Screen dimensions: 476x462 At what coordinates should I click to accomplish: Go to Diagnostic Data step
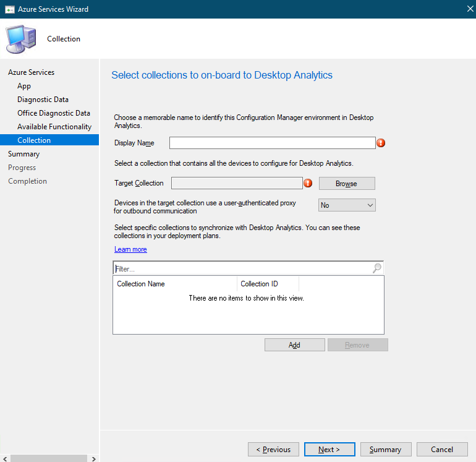(43, 100)
